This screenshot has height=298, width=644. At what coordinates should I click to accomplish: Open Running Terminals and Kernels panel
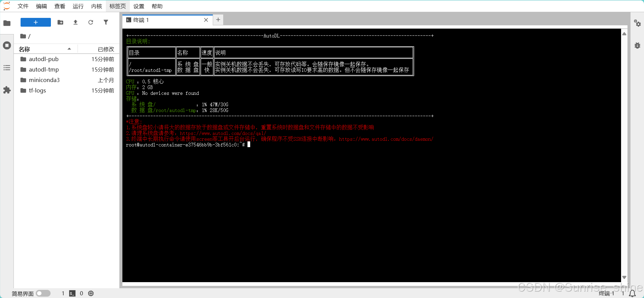click(x=7, y=46)
